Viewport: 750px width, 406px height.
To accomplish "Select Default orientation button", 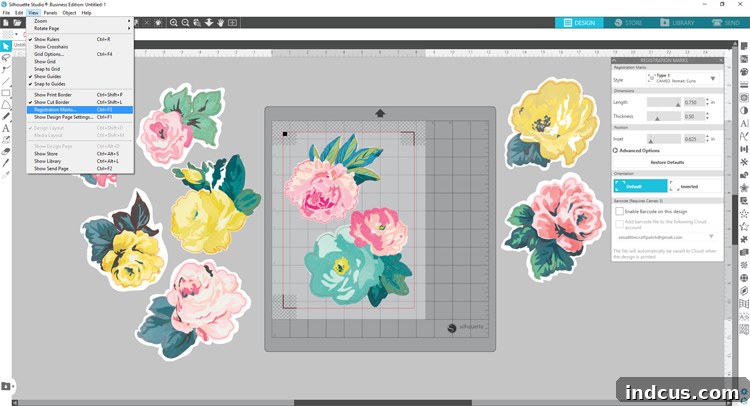I will [x=640, y=187].
